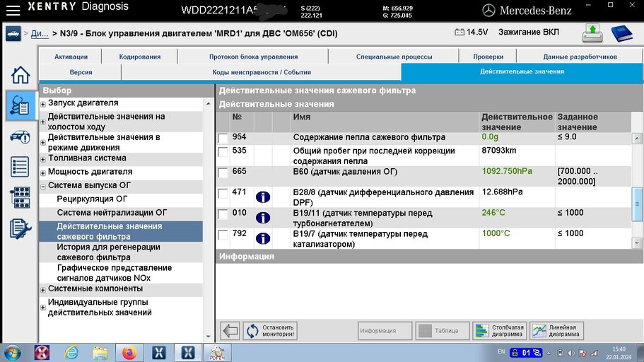
Task: Open Протокол блока управления tab
Action: pos(253,57)
